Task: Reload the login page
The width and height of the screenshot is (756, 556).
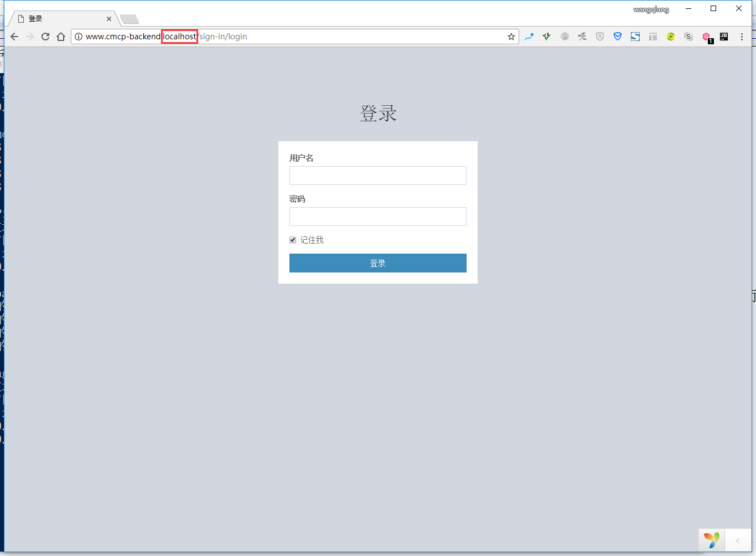Action: click(45, 37)
